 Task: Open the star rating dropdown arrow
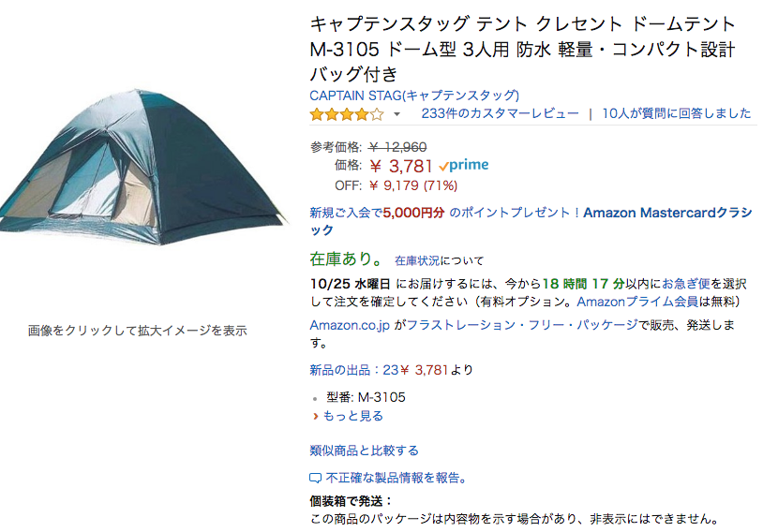tap(396, 114)
